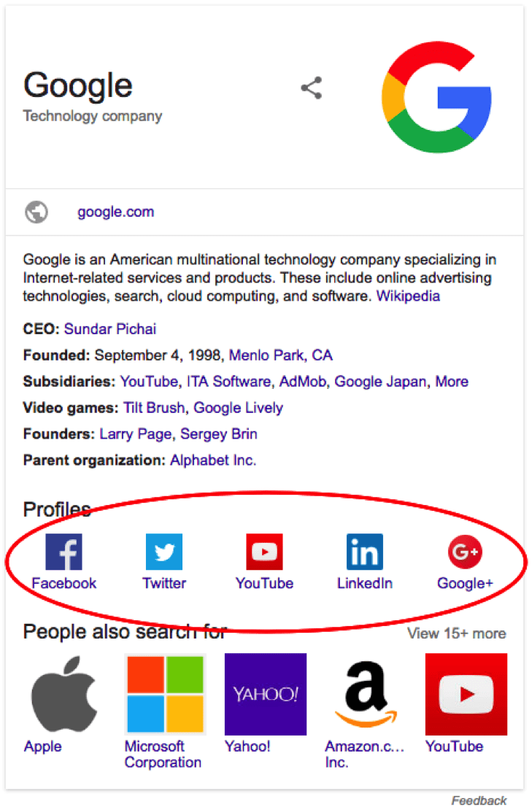Click the Google+ profile icon

[465, 552]
